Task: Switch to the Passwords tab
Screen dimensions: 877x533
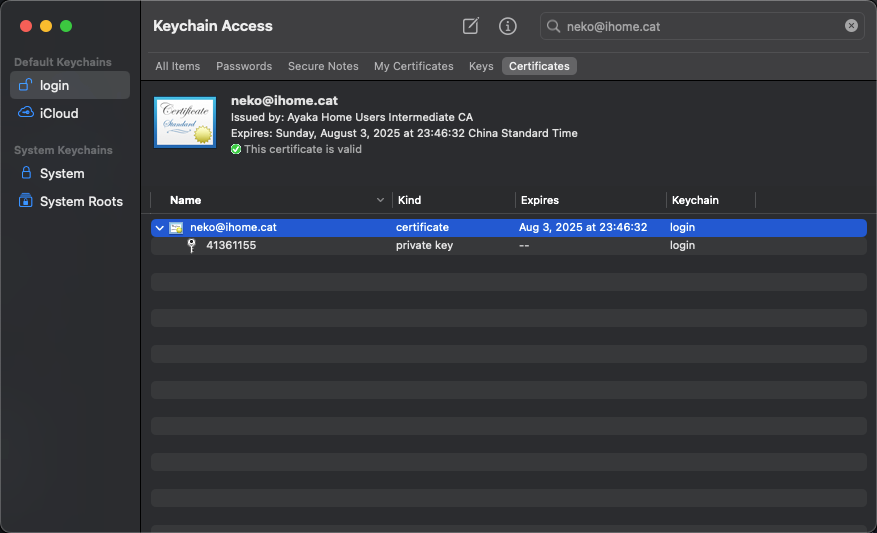Action: pos(244,66)
